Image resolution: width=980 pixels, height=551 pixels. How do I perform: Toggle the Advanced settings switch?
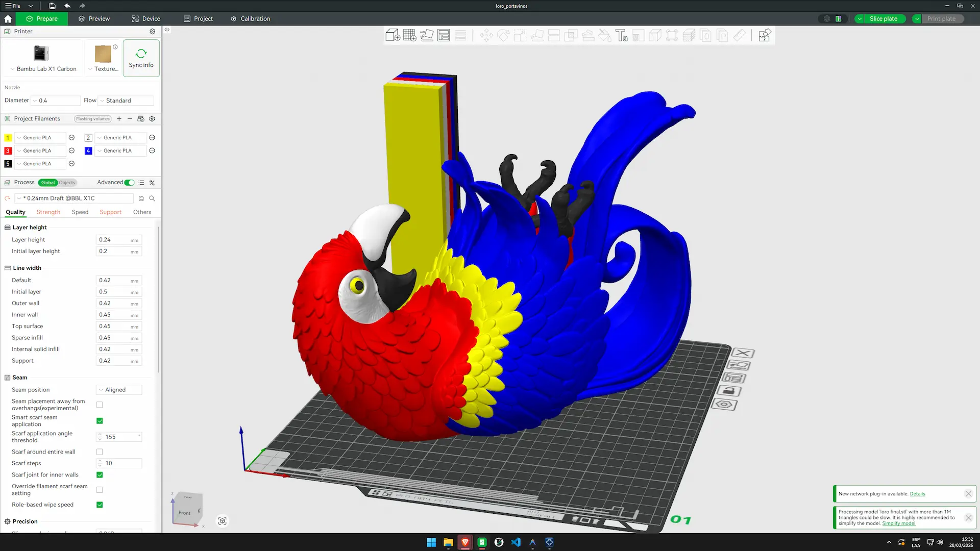[130, 183]
